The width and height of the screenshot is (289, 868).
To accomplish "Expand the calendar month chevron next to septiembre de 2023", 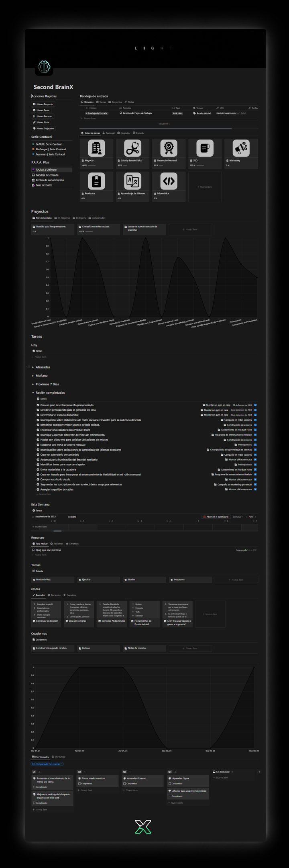I will pos(33,517).
